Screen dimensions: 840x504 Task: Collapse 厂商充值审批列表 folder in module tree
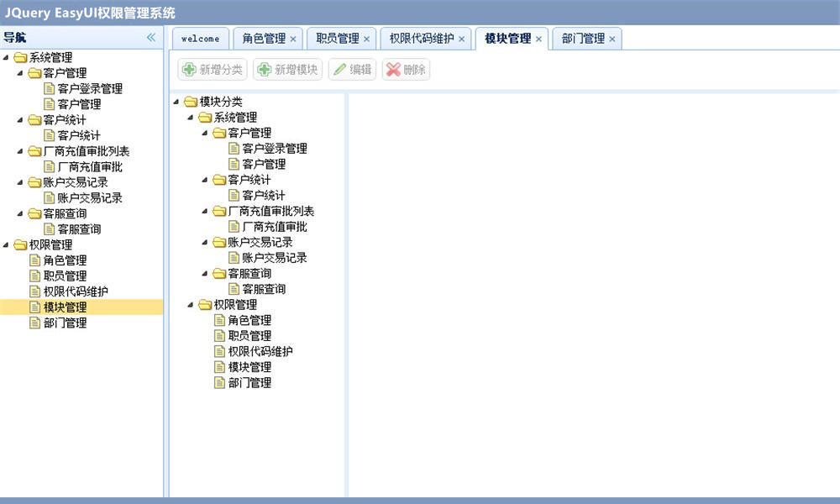(x=205, y=211)
